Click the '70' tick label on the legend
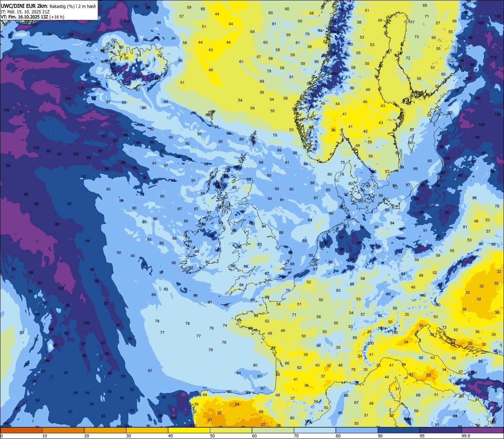The height and width of the screenshot is (439, 504). (x=296, y=436)
